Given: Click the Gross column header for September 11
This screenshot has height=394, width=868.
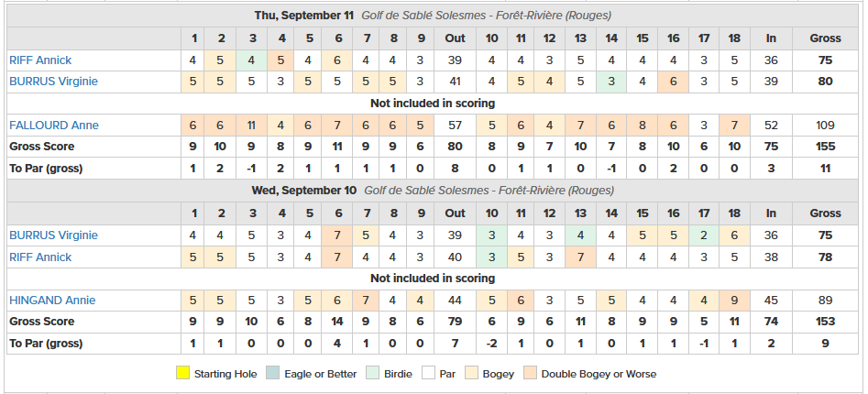Looking at the screenshot, I should (825, 38).
